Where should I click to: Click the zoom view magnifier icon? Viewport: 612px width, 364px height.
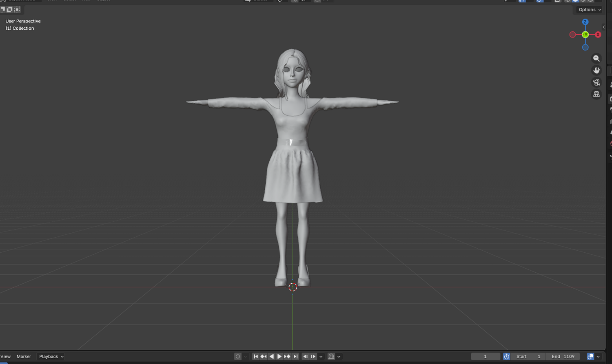click(x=596, y=58)
